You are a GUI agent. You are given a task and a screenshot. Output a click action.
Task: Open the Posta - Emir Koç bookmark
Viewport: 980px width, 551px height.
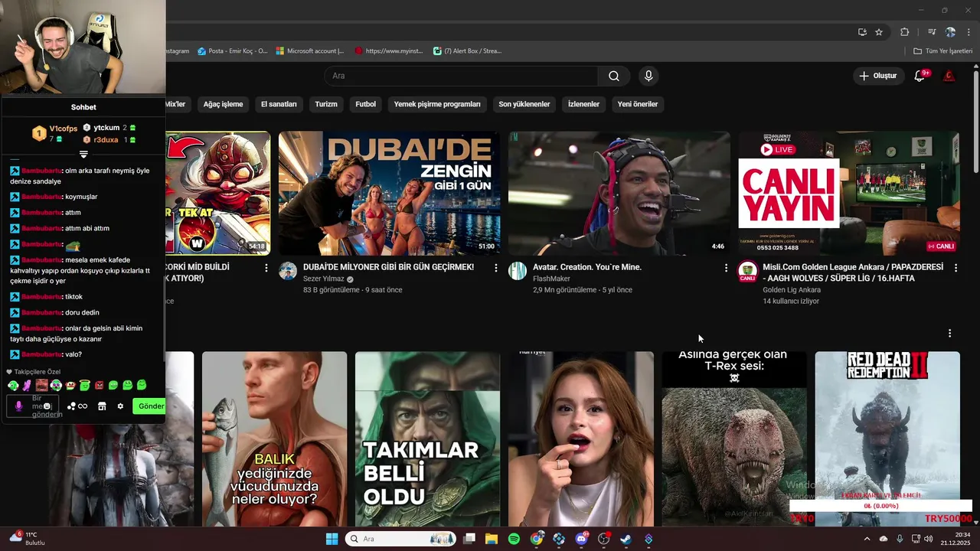click(x=233, y=51)
